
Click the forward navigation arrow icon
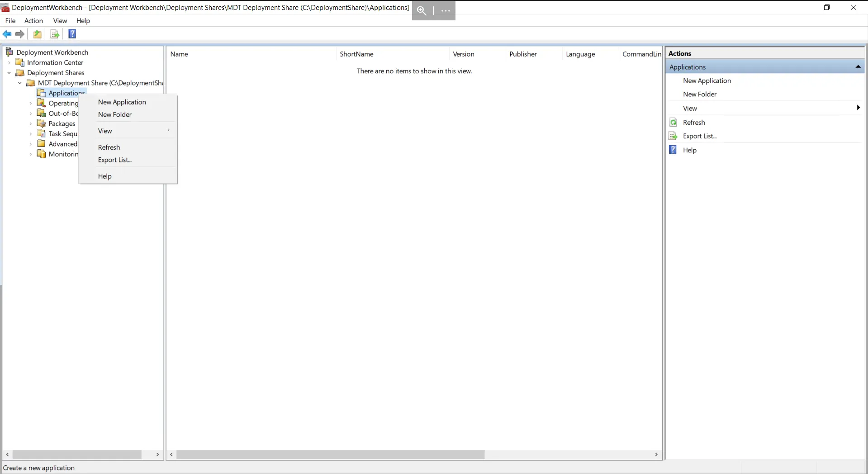[20, 34]
